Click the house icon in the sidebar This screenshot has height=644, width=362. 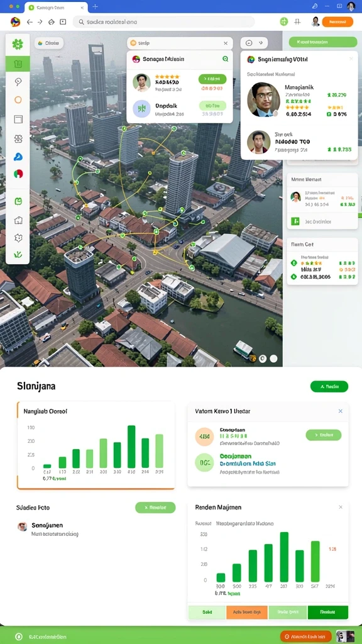click(x=18, y=220)
